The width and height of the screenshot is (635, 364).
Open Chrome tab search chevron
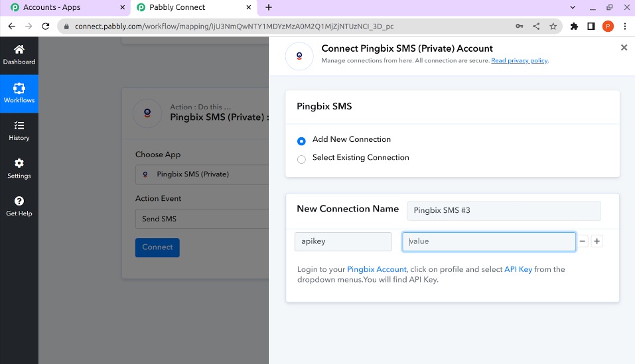tap(573, 7)
